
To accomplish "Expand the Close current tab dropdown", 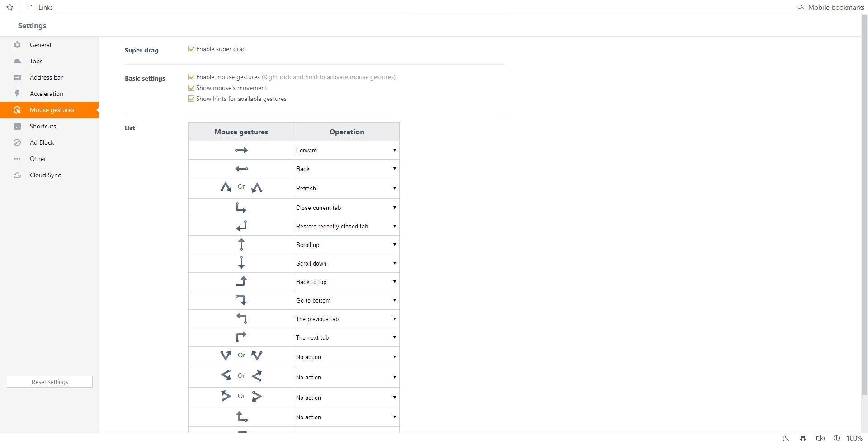I will point(346,208).
